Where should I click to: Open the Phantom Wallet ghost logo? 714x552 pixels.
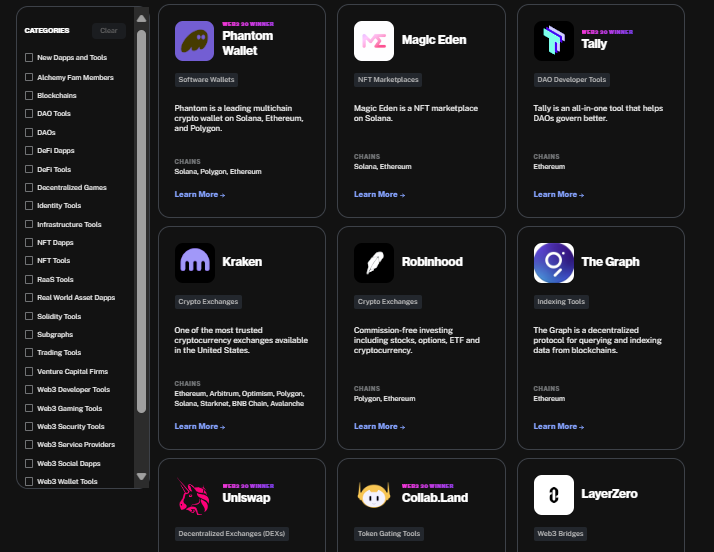coord(194,41)
